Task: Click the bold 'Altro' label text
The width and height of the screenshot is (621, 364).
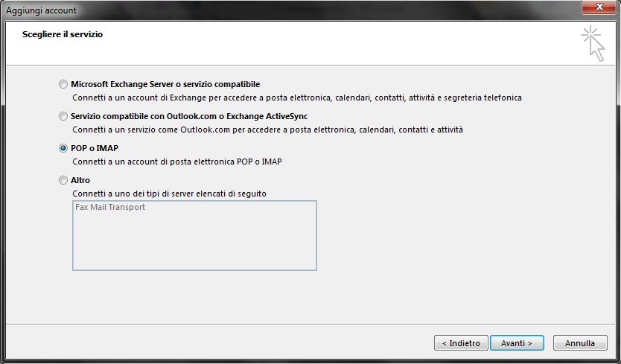Action: (80, 180)
